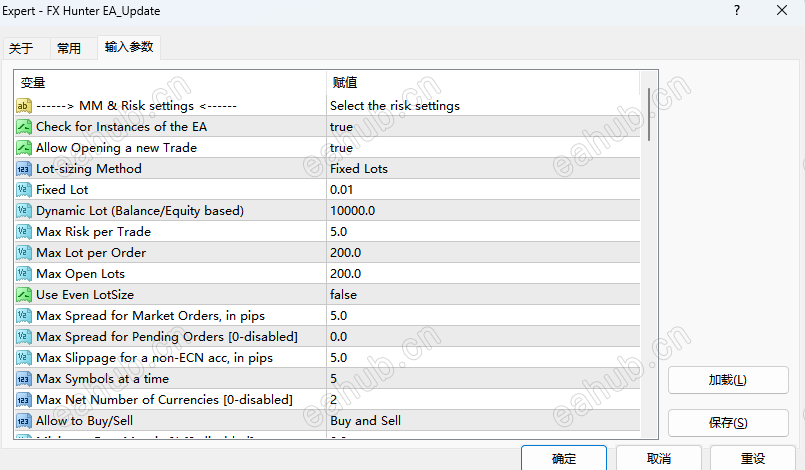Click the string icon beside MM & Risk settings
The image size is (805, 470).
24,106
